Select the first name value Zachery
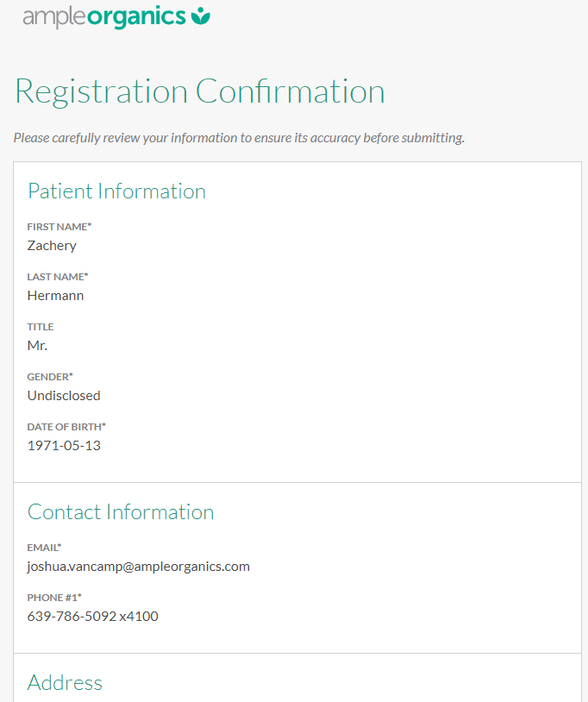 point(52,246)
